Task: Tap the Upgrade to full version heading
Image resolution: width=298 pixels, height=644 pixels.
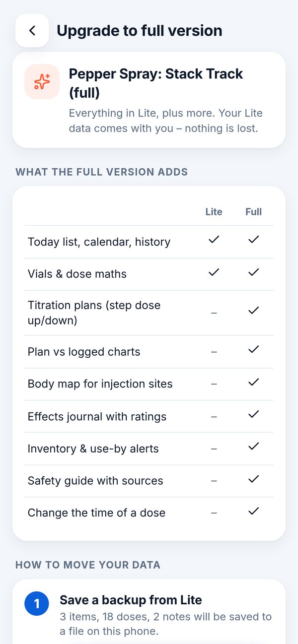Action: tap(140, 31)
